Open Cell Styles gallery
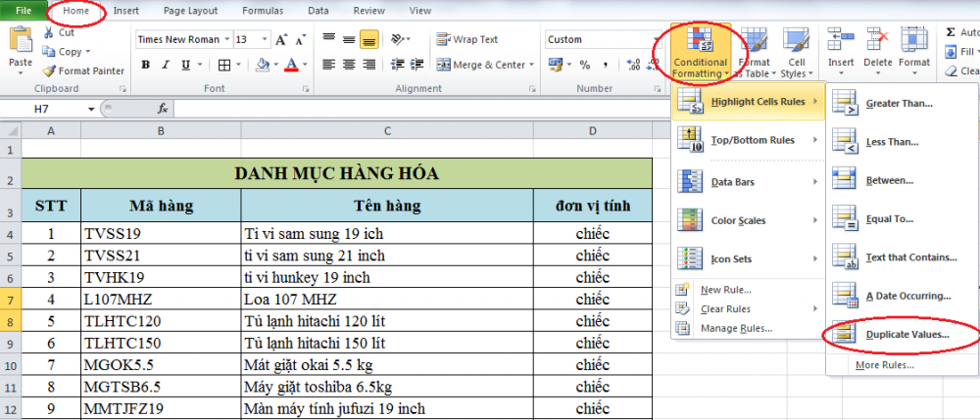This screenshot has height=420, width=980. [x=796, y=53]
